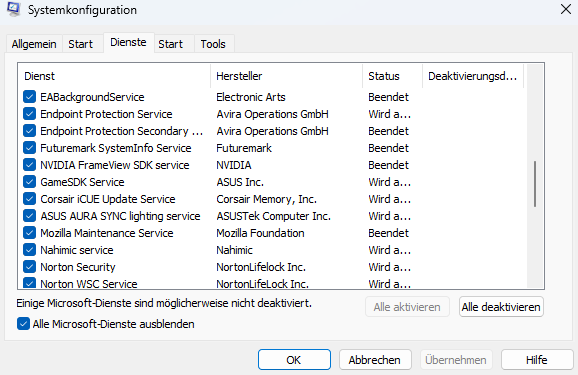
Task: Select the Mozilla Maintenance Service name
Action: [107, 233]
